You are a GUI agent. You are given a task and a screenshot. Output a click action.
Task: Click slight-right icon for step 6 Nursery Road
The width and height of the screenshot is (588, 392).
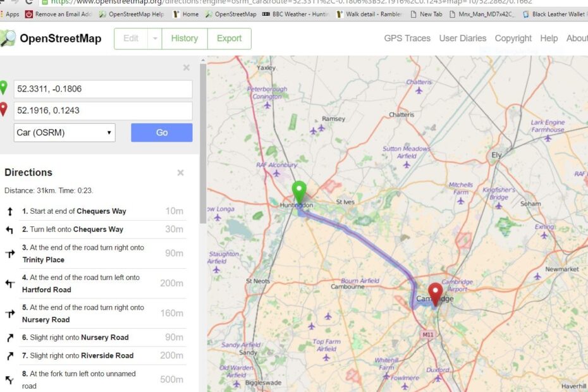point(10,338)
